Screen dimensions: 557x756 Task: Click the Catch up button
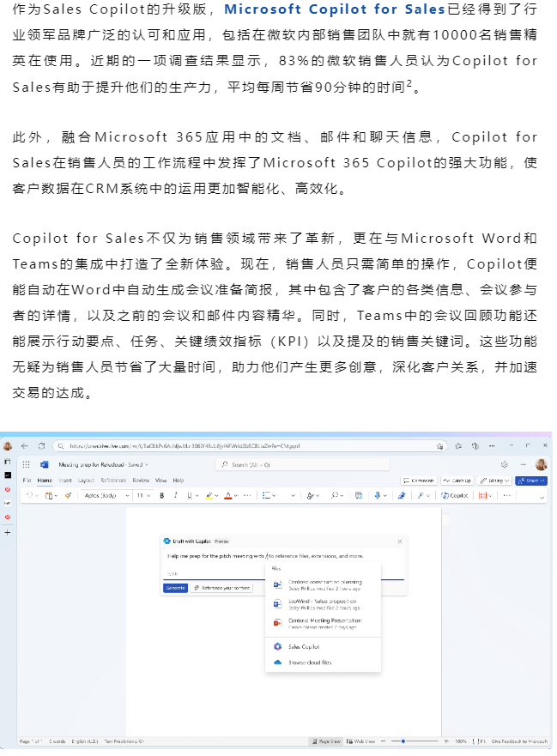[457, 481]
